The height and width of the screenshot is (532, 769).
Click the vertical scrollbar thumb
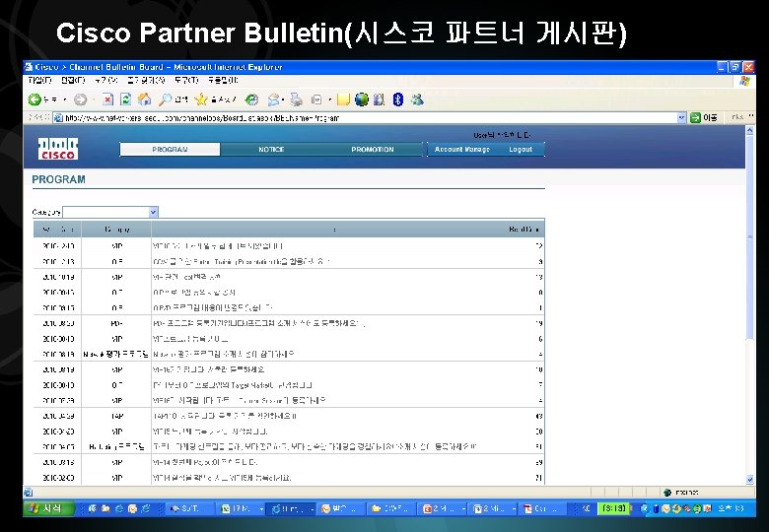click(749, 236)
